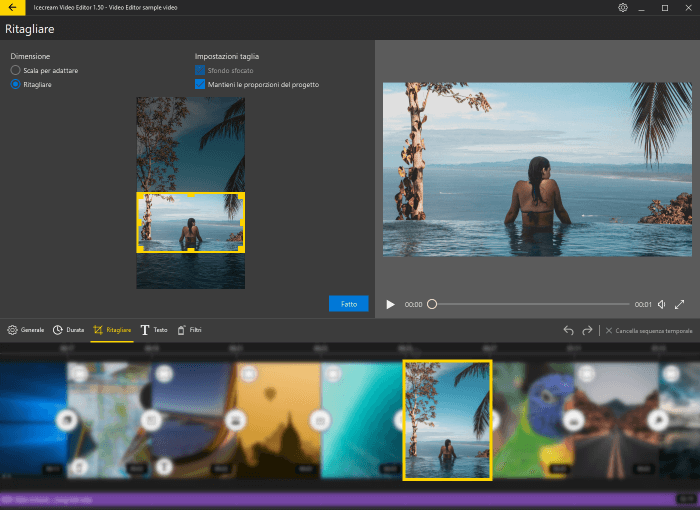Toggle Mantieni le proporzioni del progetto checkbox

point(200,85)
